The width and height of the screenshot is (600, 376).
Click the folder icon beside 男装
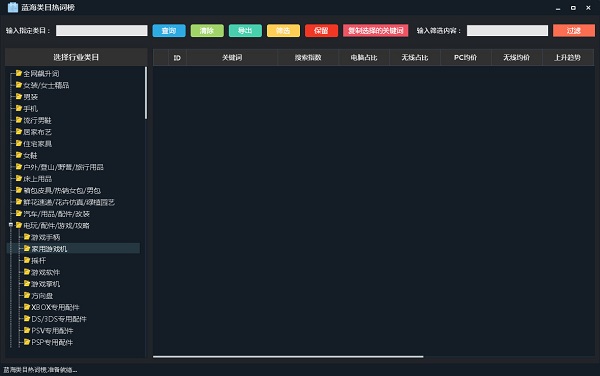pos(18,96)
